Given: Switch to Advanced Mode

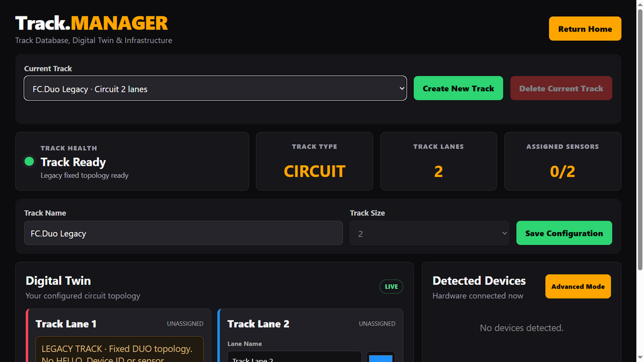Looking at the screenshot, I should click(x=578, y=287).
